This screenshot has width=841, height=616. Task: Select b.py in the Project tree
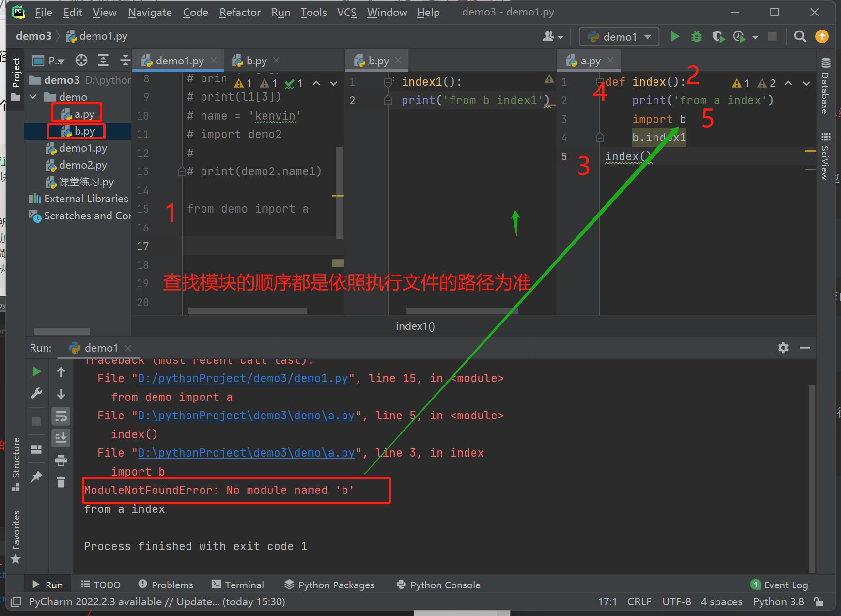pyautogui.click(x=78, y=131)
